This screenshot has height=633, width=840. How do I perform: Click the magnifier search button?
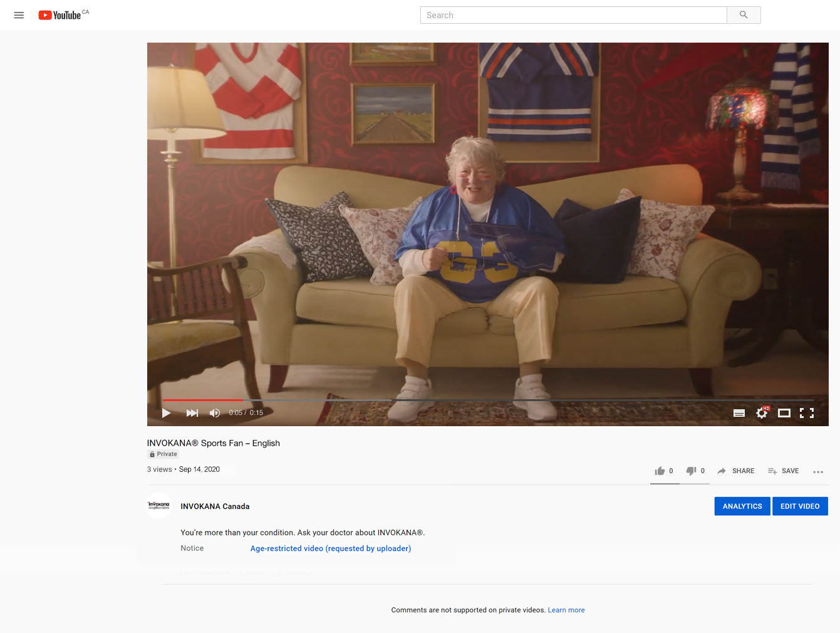744,15
